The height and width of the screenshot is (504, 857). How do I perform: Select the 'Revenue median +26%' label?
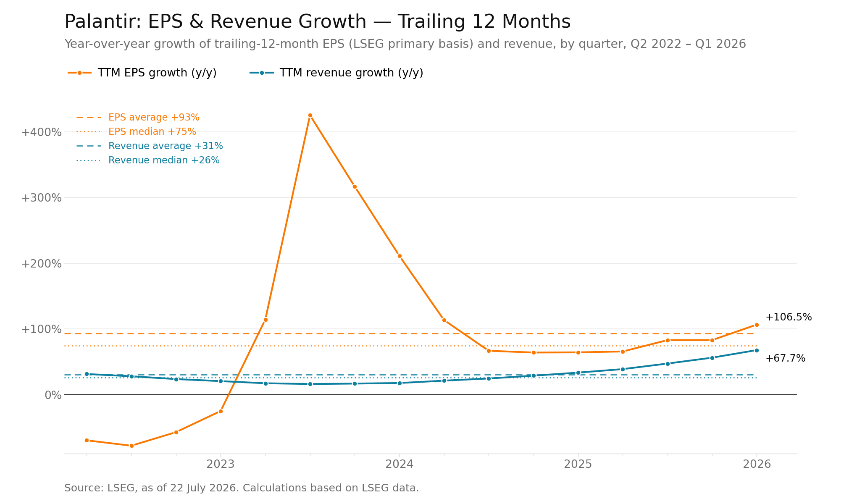click(164, 160)
